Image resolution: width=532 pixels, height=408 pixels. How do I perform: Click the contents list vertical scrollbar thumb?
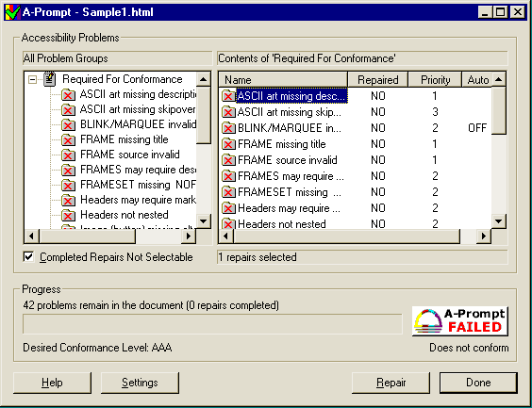click(498, 110)
